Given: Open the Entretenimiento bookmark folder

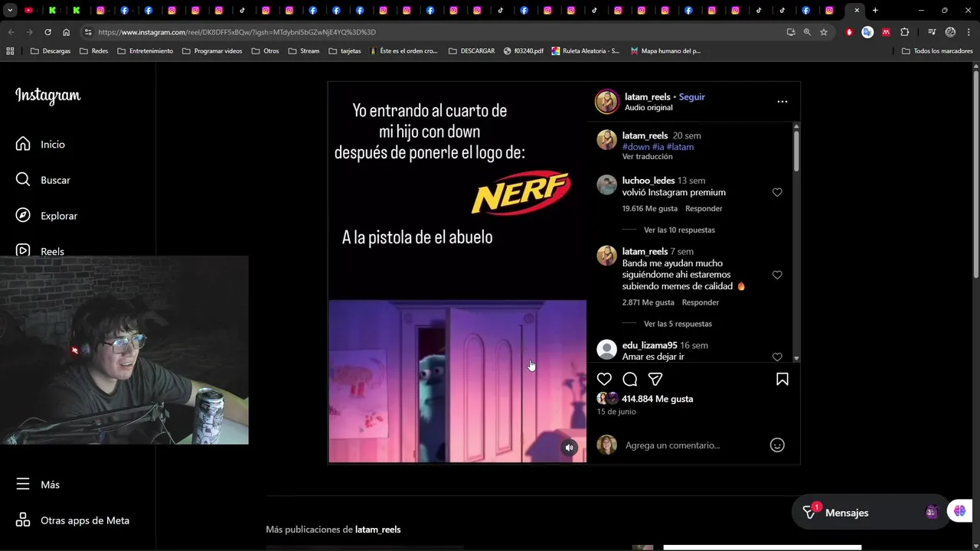Looking at the screenshot, I should tap(145, 51).
